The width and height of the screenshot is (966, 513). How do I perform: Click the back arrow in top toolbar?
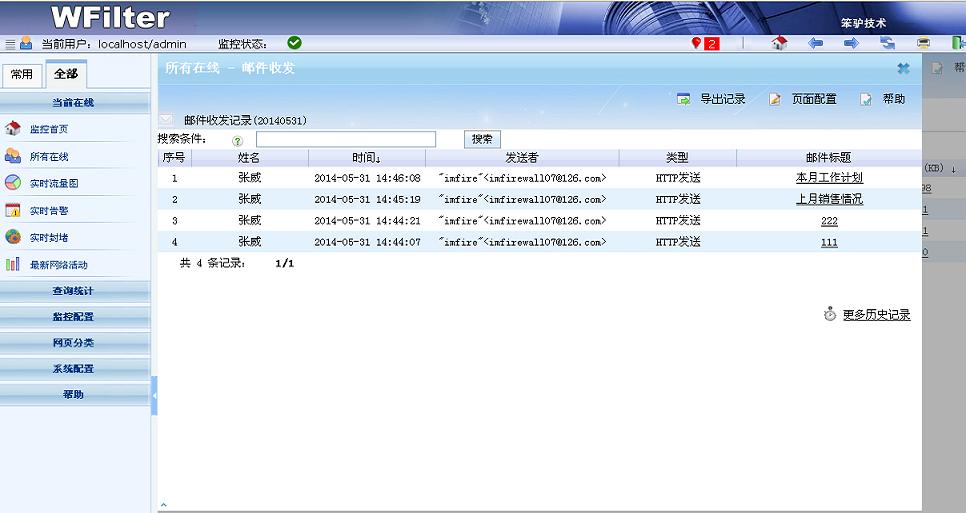click(815, 43)
